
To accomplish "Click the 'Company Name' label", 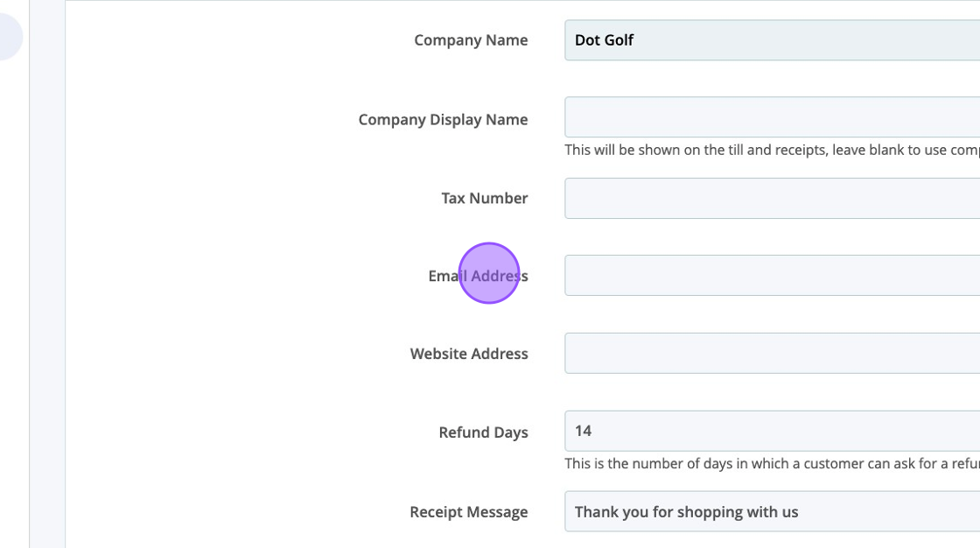I will pyautogui.click(x=471, y=40).
